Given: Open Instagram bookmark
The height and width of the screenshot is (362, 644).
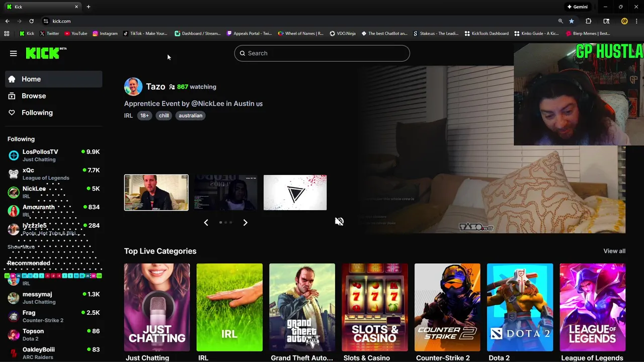Looking at the screenshot, I should tap(105, 34).
